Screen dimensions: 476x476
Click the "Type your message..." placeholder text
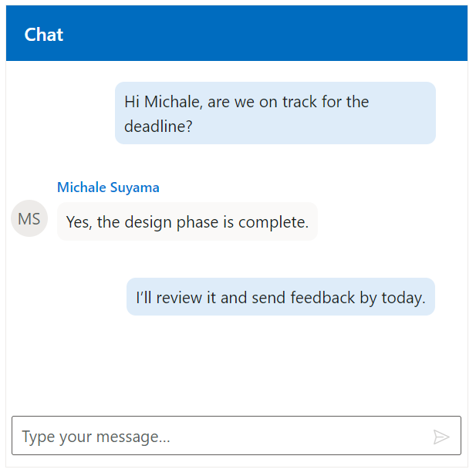(x=96, y=437)
